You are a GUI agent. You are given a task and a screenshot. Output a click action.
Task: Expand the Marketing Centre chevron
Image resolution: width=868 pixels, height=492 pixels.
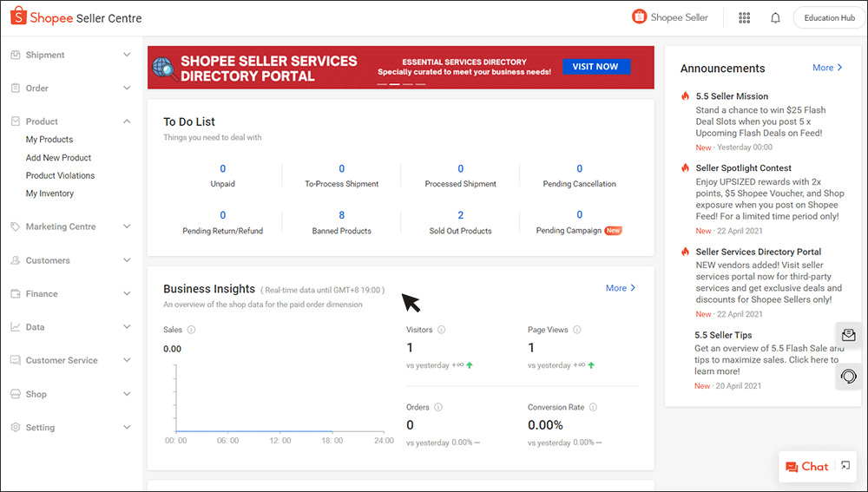click(x=127, y=226)
